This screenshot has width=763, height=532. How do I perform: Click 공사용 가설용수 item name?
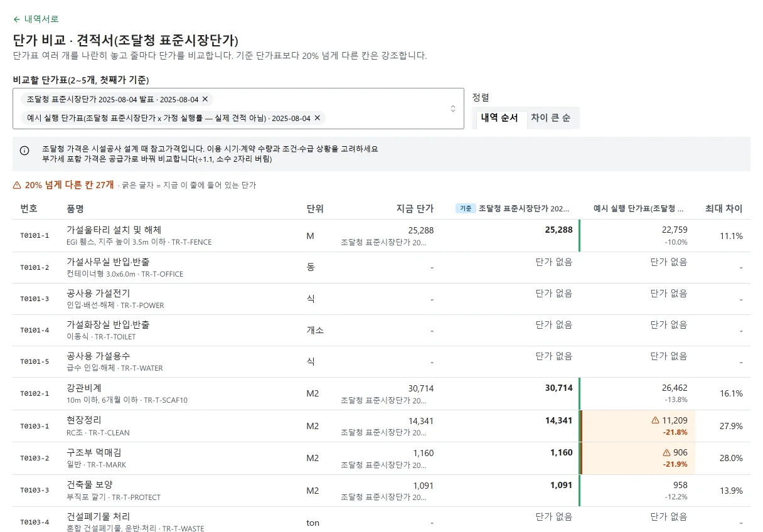click(x=98, y=356)
